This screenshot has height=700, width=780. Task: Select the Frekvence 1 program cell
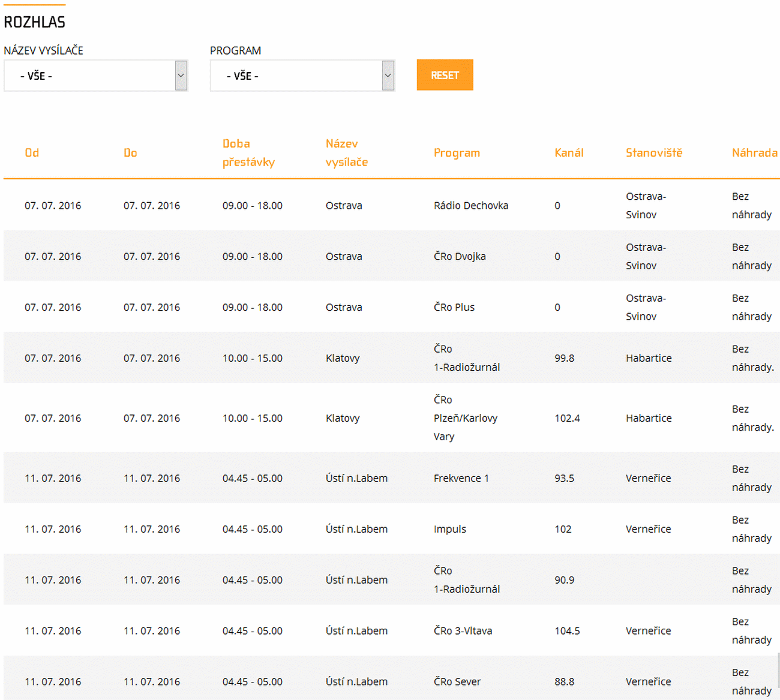[x=461, y=478]
